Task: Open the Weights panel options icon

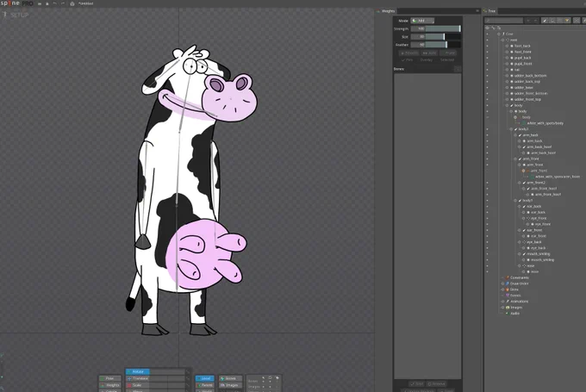Action: click(x=477, y=11)
